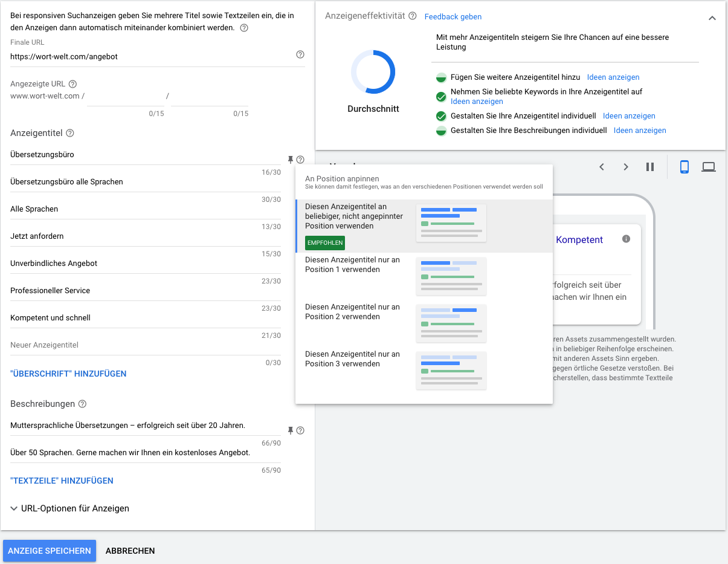Switch preview to mobile phone view

point(684,167)
